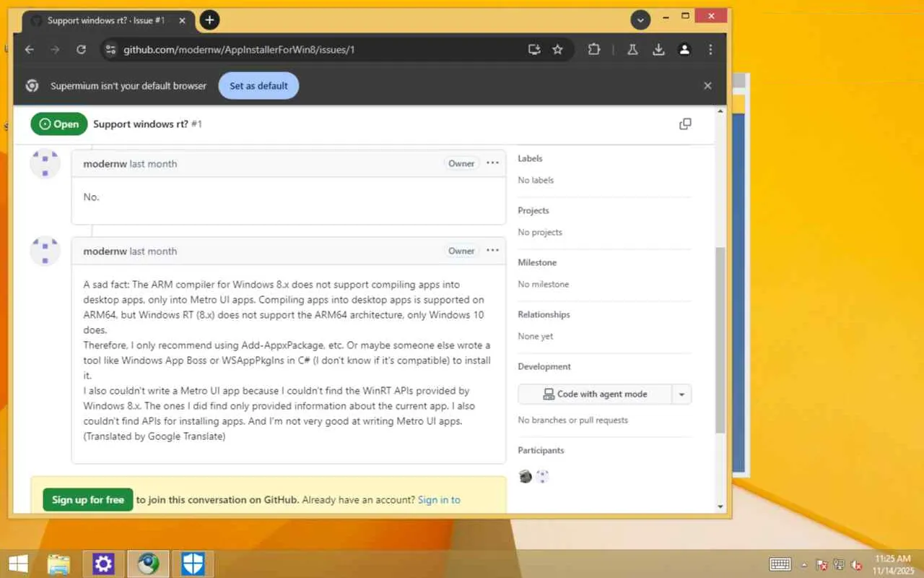Show hidden tray icons arrow
924x578 pixels.
tap(804, 564)
